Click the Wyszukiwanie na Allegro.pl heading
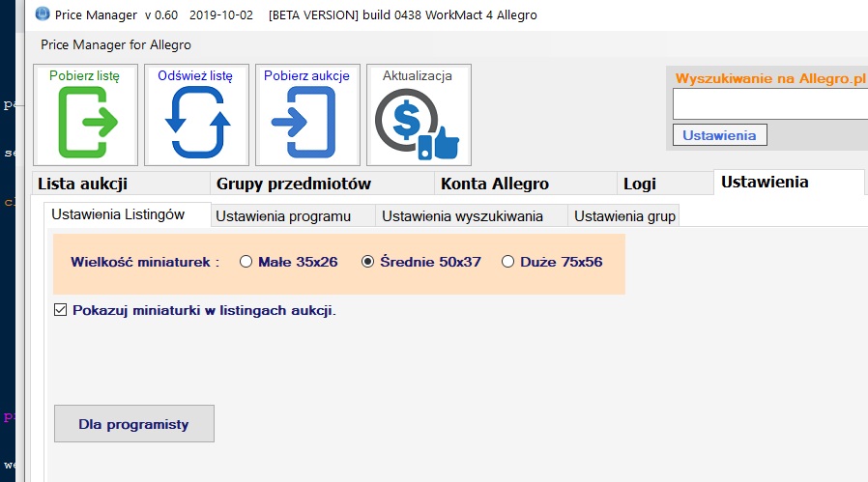 770,78
